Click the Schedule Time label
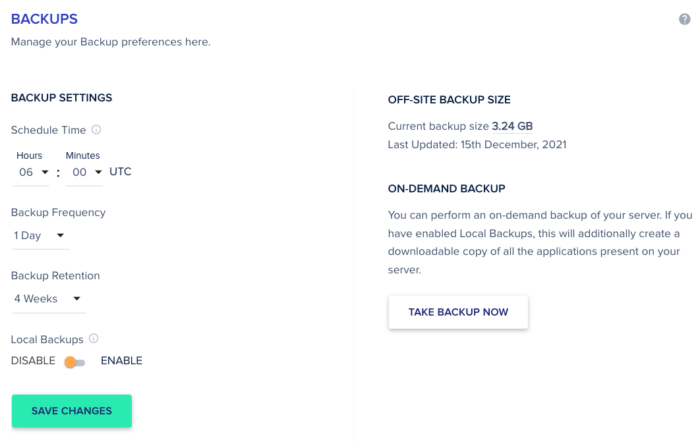The width and height of the screenshot is (700, 442). coord(48,130)
